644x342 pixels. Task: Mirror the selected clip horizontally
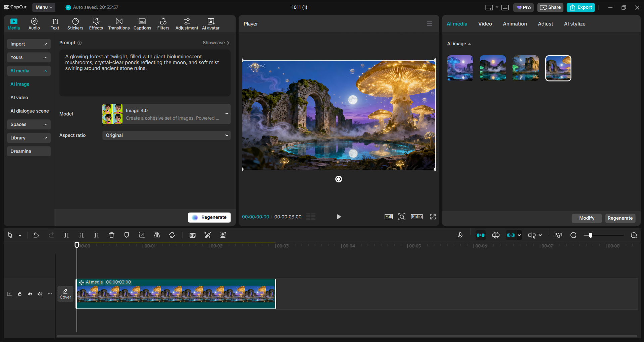157,235
